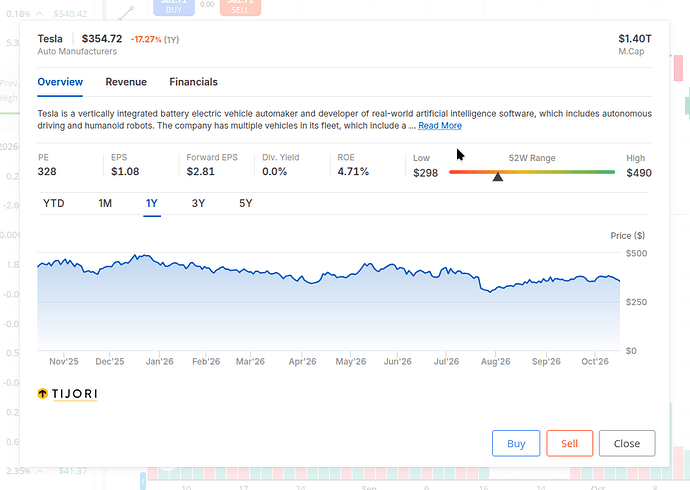Click the Oct'26 axis label
The width and height of the screenshot is (690, 490).
click(595, 362)
